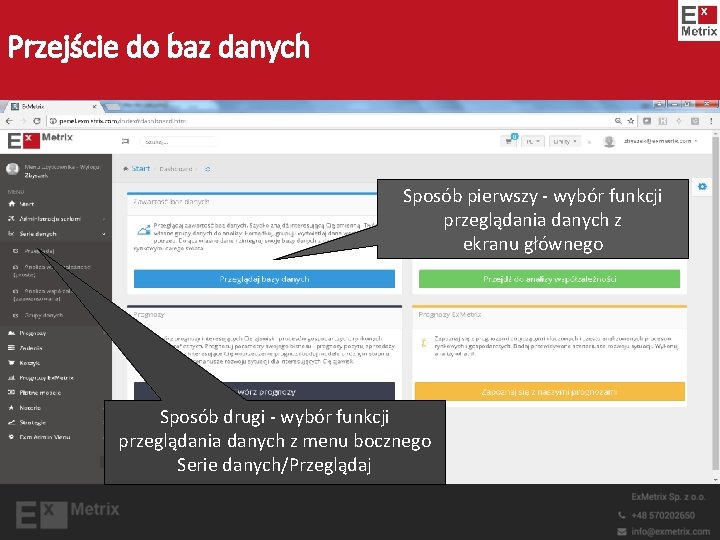The image size is (720, 540).
Task: Open Strategie in the side menu
Action: [x=32, y=422]
